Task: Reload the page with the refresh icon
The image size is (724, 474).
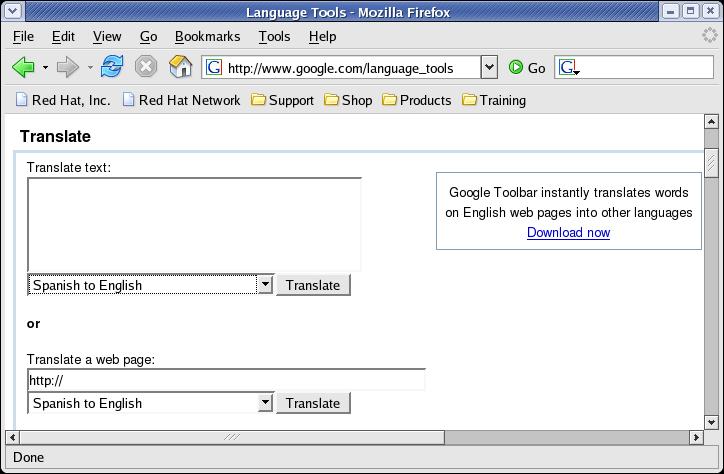Action: point(112,67)
